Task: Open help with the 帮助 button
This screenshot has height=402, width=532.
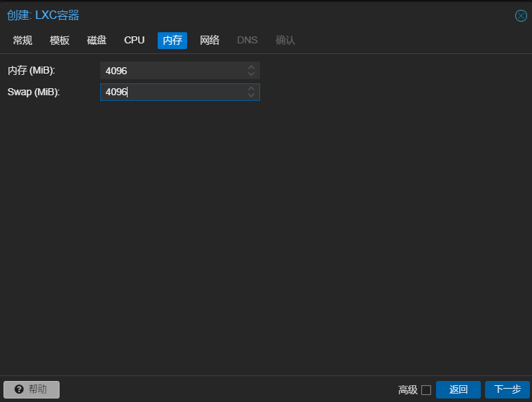Action: (32, 389)
